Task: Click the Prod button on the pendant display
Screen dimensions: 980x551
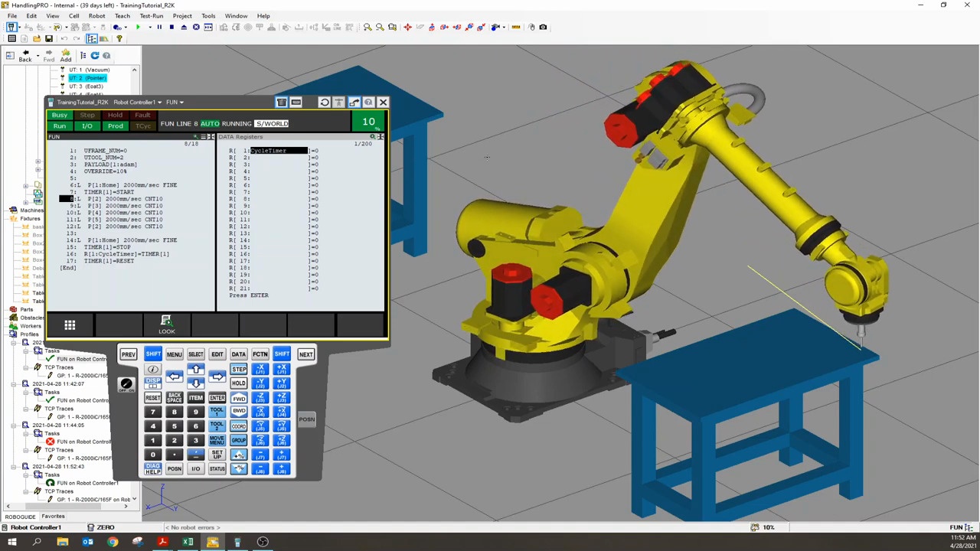Action: (x=115, y=126)
